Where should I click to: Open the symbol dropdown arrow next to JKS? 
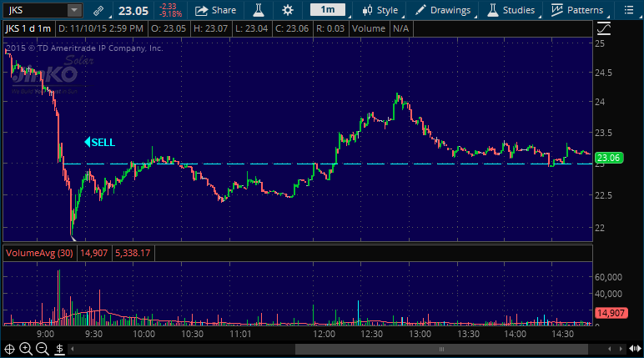[x=74, y=10]
